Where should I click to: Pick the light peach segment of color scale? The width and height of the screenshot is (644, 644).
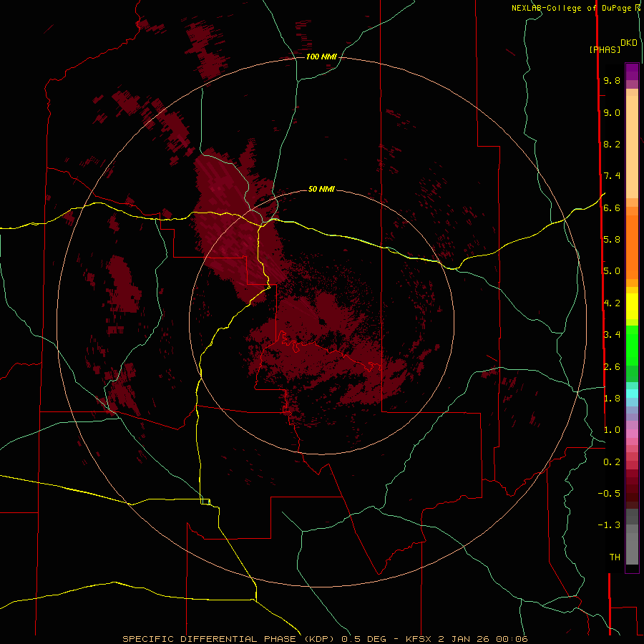[632, 147]
